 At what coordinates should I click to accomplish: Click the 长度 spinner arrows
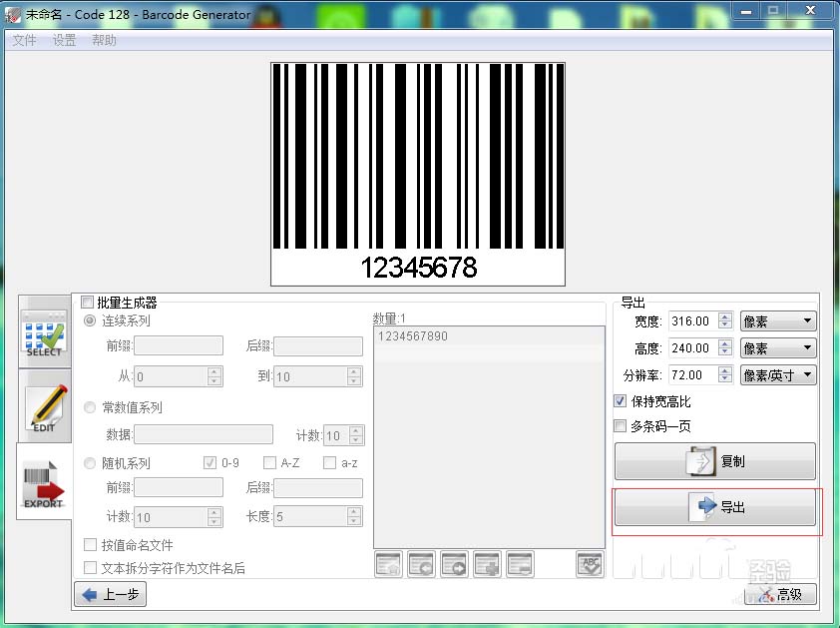pyautogui.click(x=354, y=516)
